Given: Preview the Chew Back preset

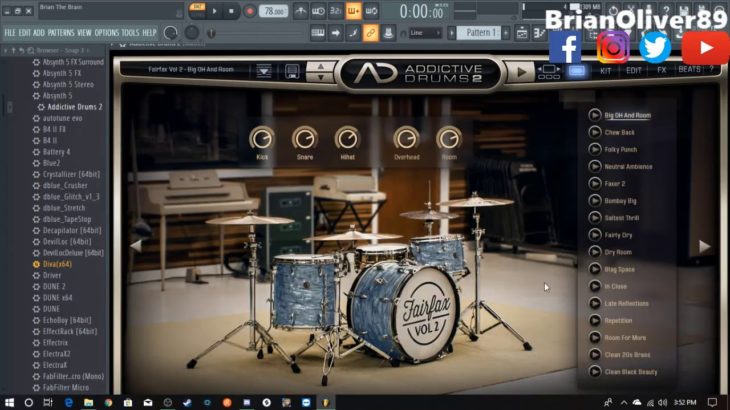Looking at the screenshot, I should pyautogui.click(x=595, y=132).
